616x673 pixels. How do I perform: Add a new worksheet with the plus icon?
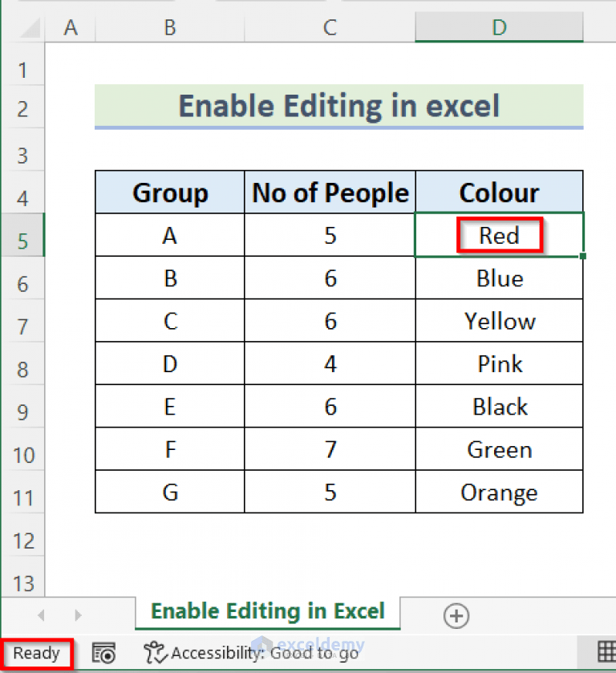[x=456, y=615]
